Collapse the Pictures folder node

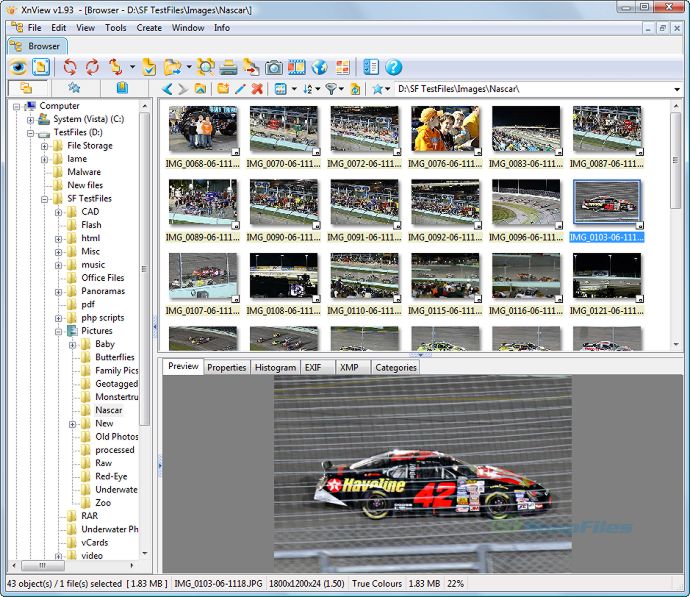59,332
